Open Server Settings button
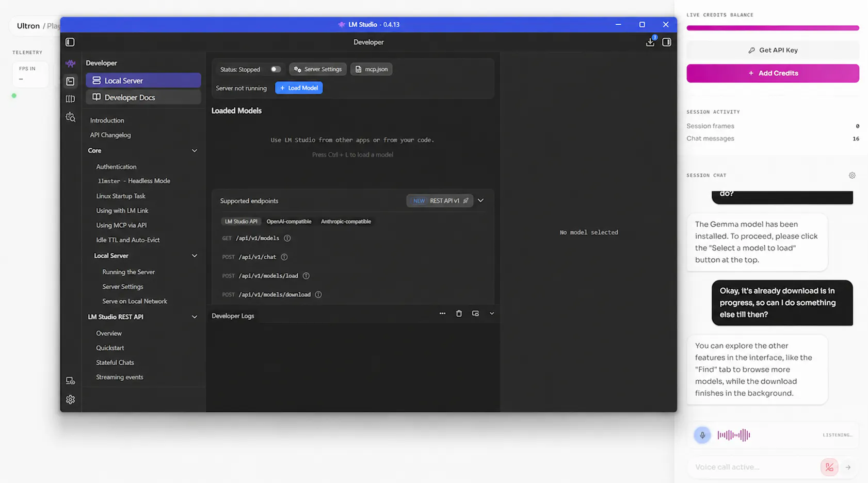Viewport: 868px width, 483px height. (318, 69)
